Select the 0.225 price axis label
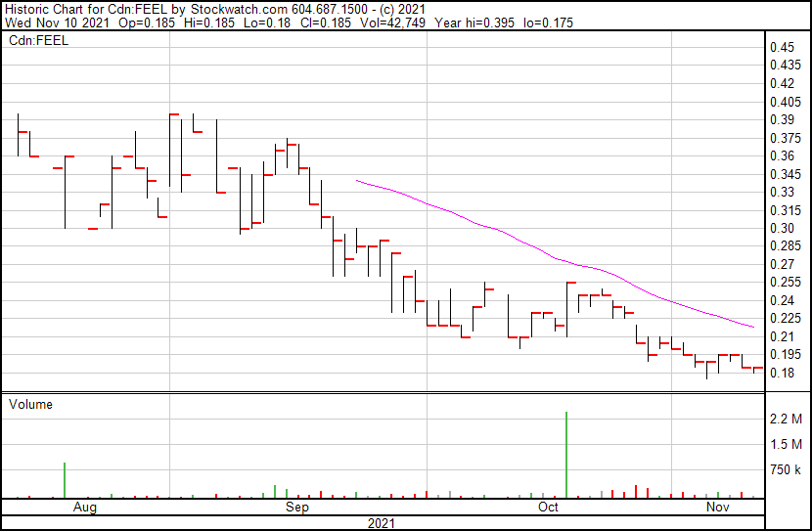This screenshot has height=531, width=812. pyautogui.click(x=786, y=318)
